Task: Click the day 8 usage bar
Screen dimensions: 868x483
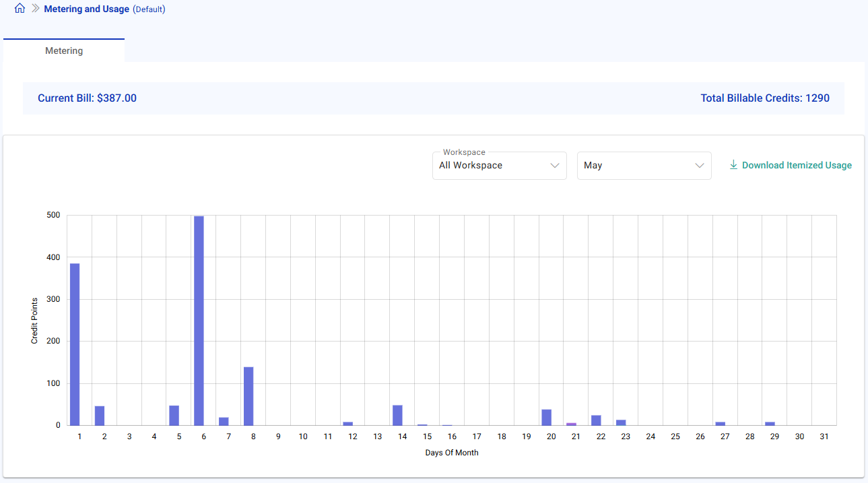Action: (x=248, y=396)
